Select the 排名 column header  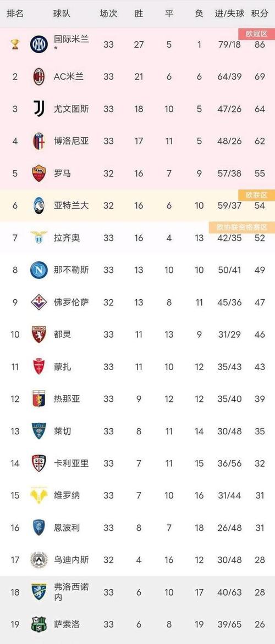[15, 13]
